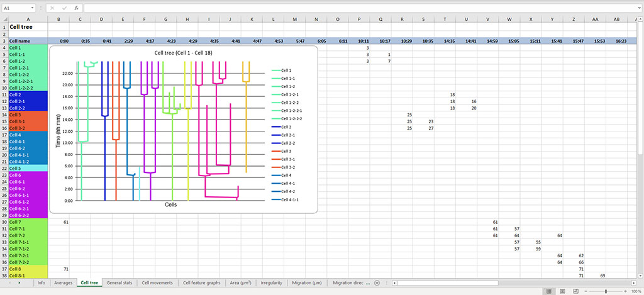
Task: Select Page Break Preview icon in status bar
Action: [576, 291]
